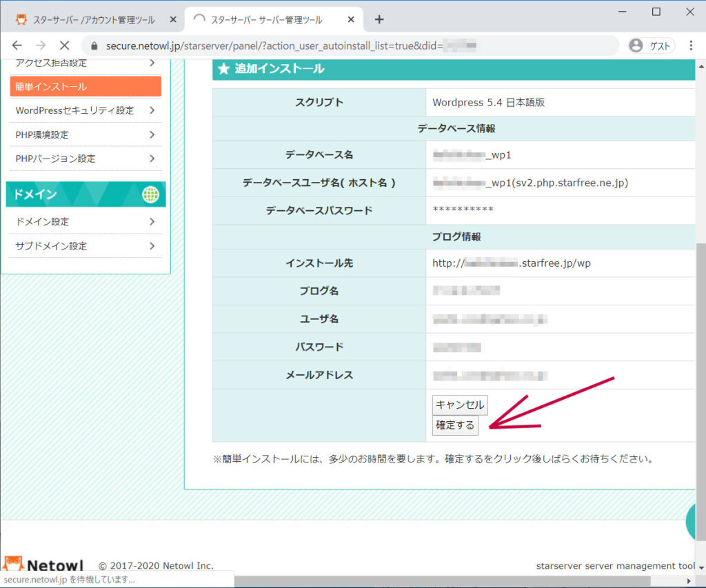Click the address bar URL
The width and height of the screenshot is (706, 588).
291,46
